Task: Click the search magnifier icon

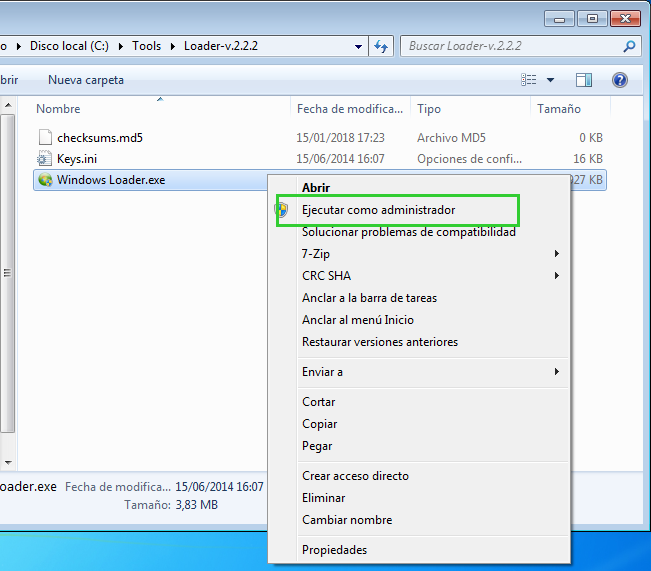Action: [x=629, y=46]
